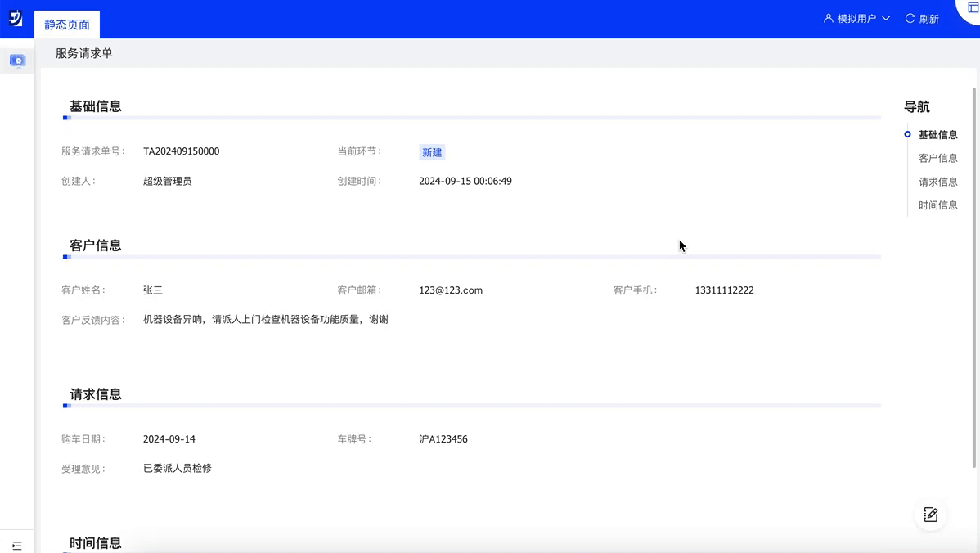Image resolution: width=980 pixels, height=553 pixels.
Task: Click the refresh circular arrow icon
Action: pyautogui.click(x=910, y=19)
